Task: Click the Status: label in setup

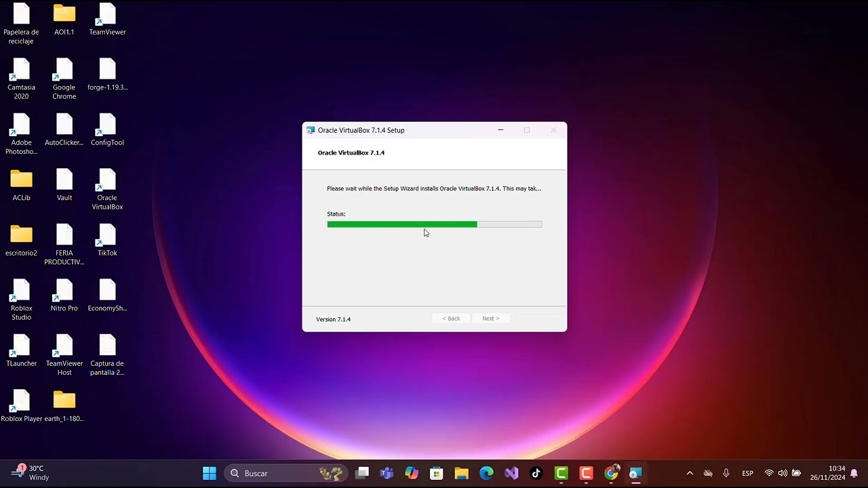Action: pos(336,213)
